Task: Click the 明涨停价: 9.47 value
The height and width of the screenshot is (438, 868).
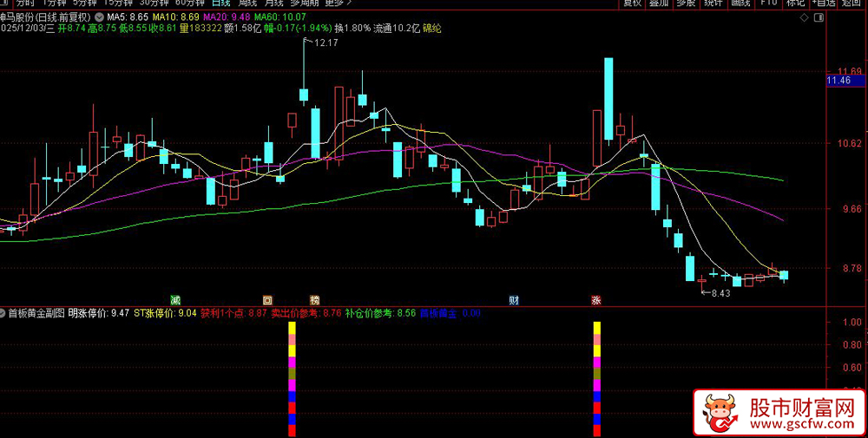Action: click(99, 313)
